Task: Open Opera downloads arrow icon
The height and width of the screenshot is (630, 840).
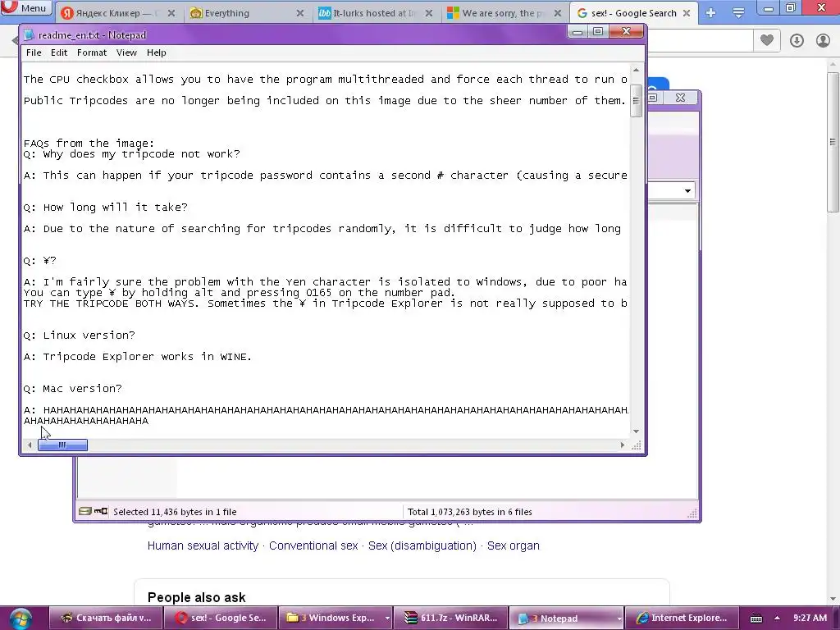Action: 797,40
